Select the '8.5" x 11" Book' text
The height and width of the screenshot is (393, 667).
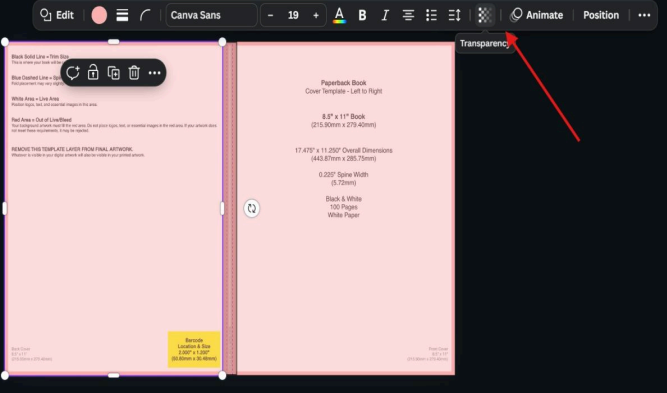coord(343,117)
